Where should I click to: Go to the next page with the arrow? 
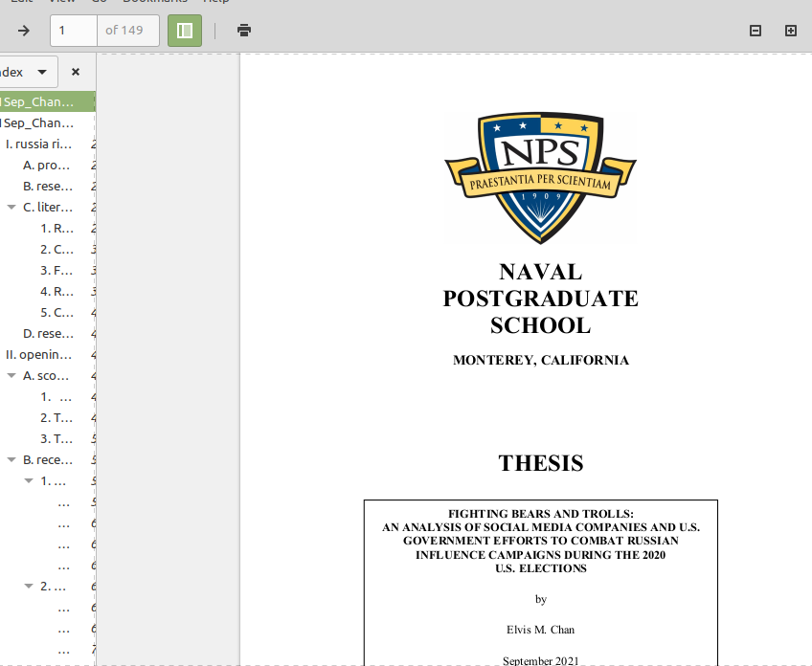tap(23, 31)
